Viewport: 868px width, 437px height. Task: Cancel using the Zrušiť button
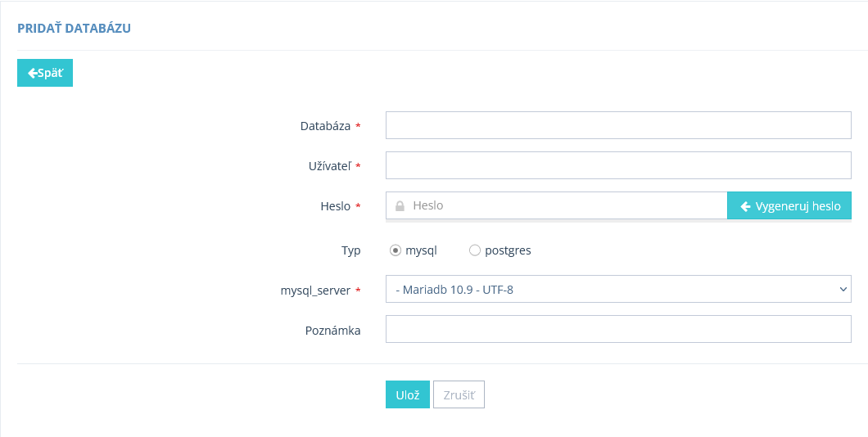(x=459, y=395)
